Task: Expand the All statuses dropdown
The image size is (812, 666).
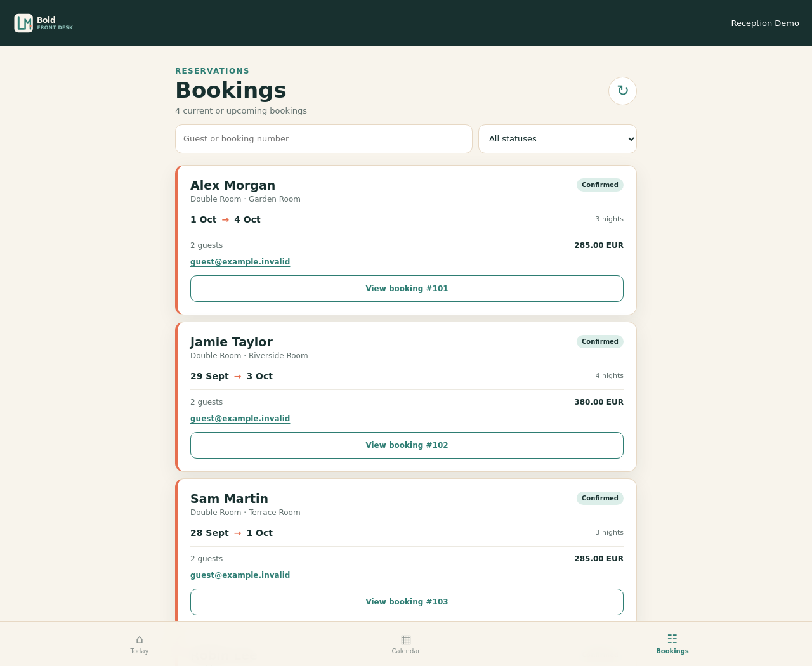Action: (558, 139)
